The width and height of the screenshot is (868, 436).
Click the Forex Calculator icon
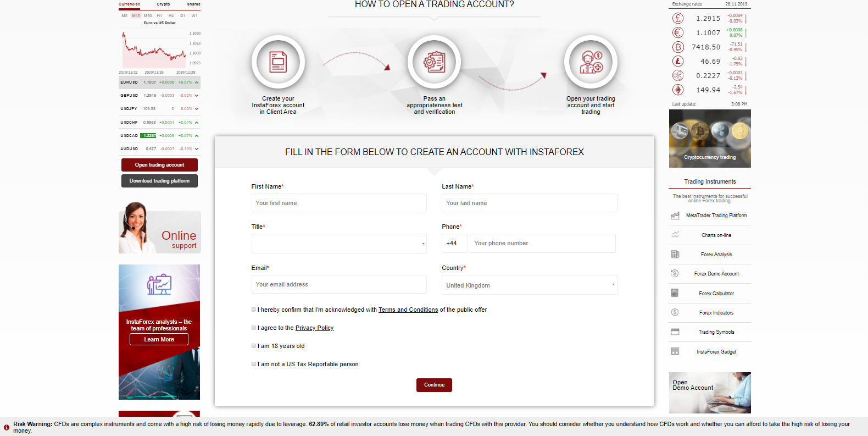(675, 293)
